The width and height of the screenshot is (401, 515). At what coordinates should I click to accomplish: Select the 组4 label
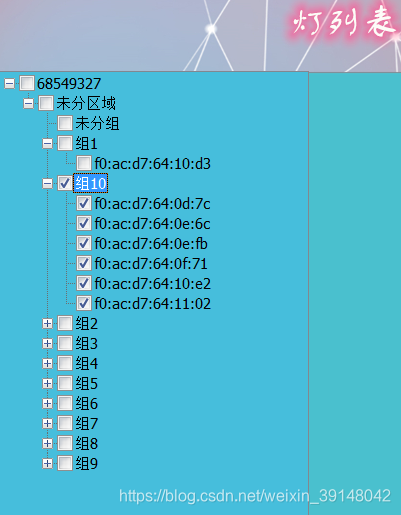(x=87, y=364)
